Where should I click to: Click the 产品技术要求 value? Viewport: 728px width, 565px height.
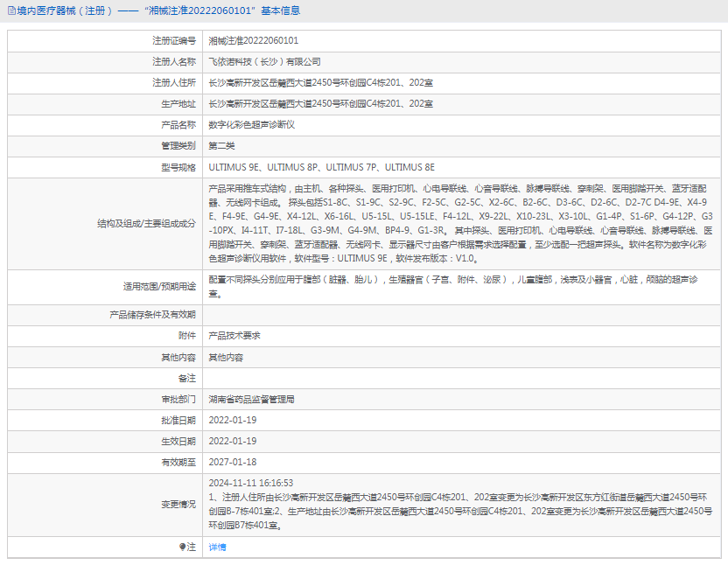click(234, 336)
